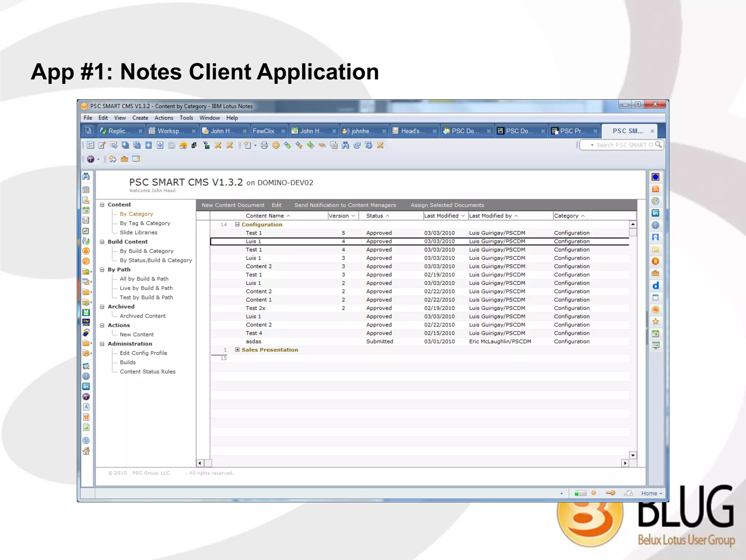Click the horizontal scrollbar right arrow

tap(625, 463)
